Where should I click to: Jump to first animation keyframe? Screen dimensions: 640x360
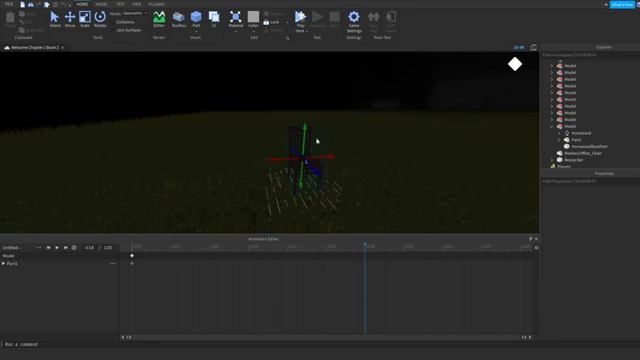click(48, 247)
